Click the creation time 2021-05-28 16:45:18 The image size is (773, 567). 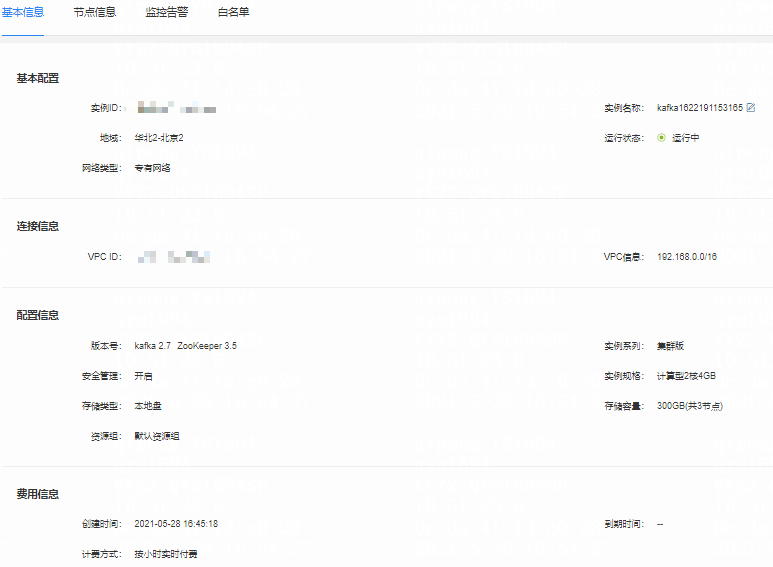176,524
